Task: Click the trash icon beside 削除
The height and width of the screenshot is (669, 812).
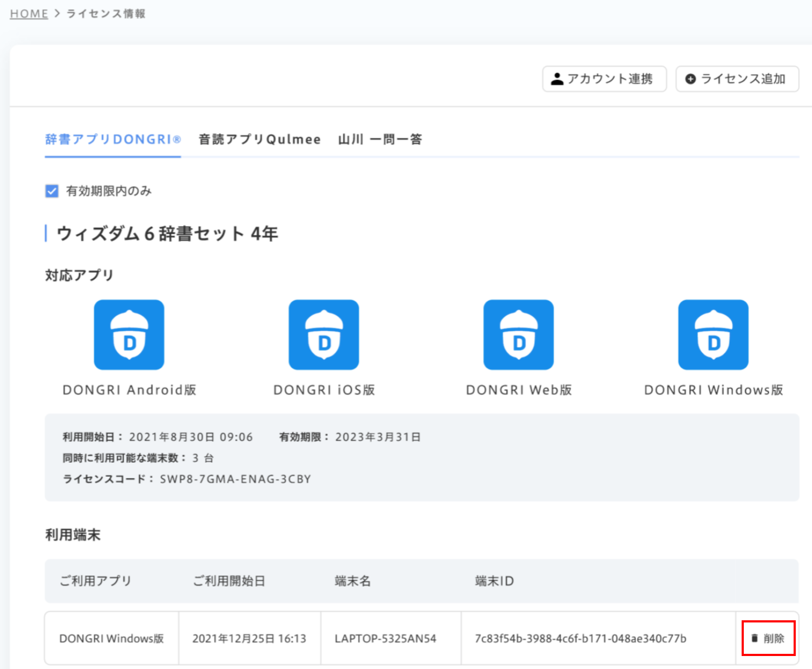Action: point(755,638)
